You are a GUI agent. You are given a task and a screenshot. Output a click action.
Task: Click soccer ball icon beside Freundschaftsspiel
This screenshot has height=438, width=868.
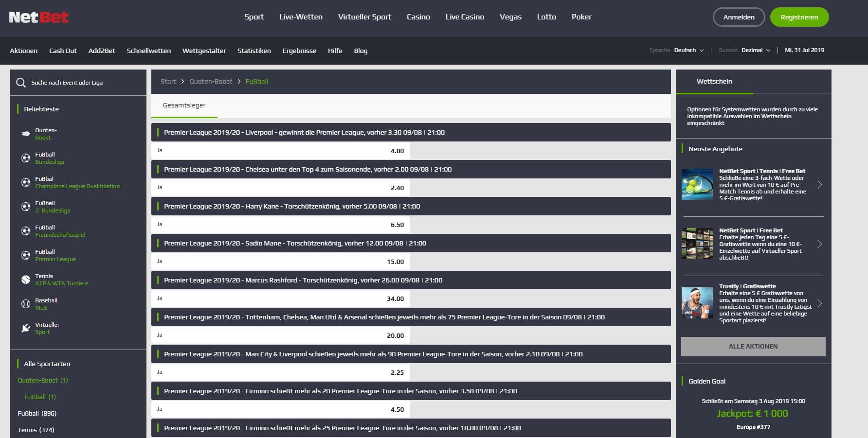tap(26, 231)
